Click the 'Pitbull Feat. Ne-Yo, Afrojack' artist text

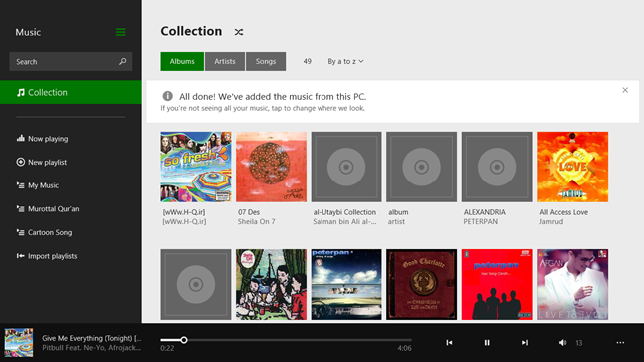(92, 348)
